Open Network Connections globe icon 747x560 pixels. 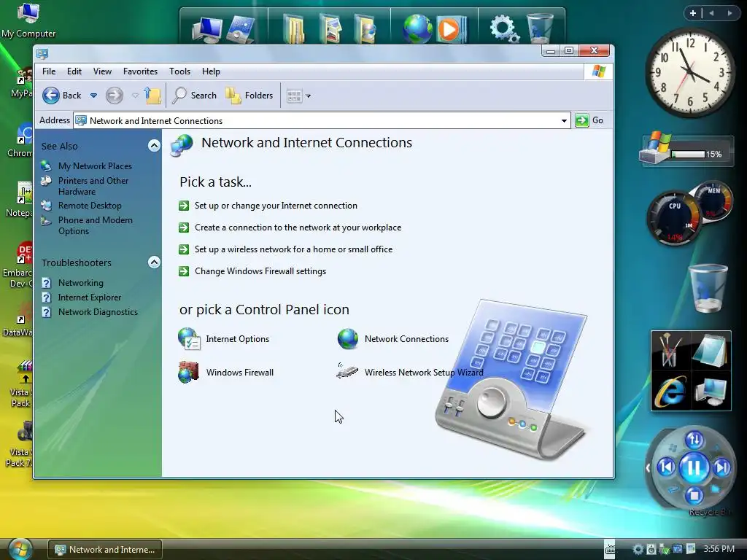click(348, 338)
